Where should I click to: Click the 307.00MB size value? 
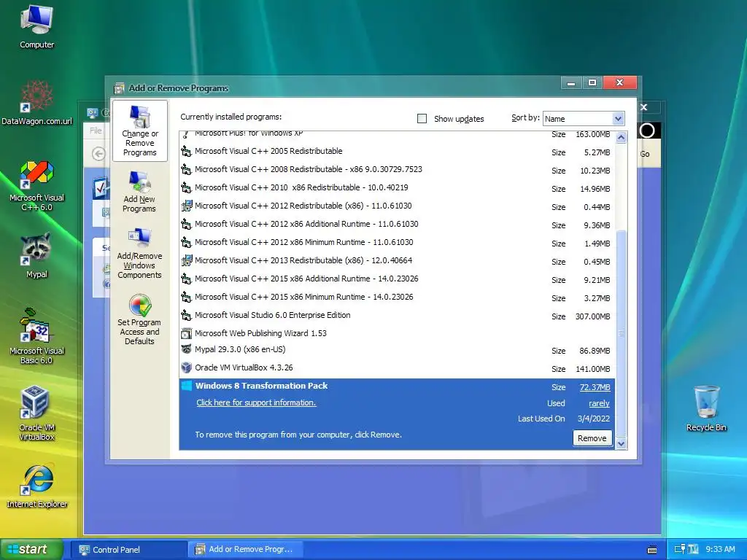pyautogui.click(x=592, y=316)
